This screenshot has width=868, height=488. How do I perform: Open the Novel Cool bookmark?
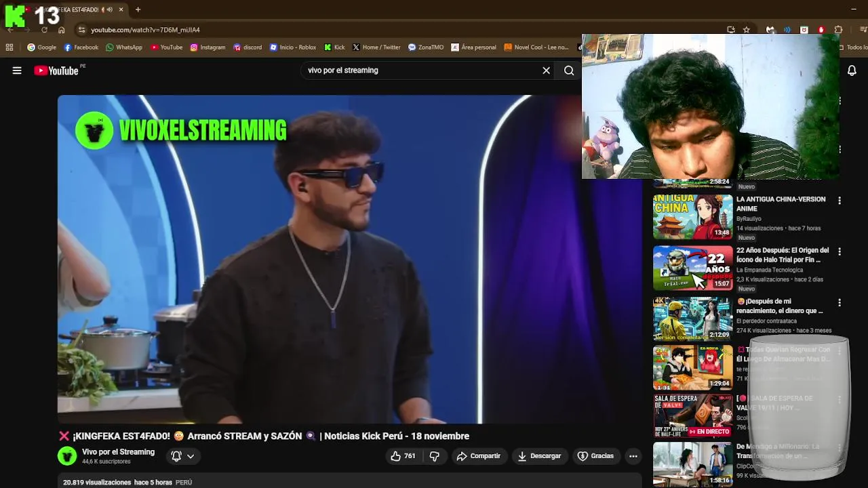[x=536, y=47]
